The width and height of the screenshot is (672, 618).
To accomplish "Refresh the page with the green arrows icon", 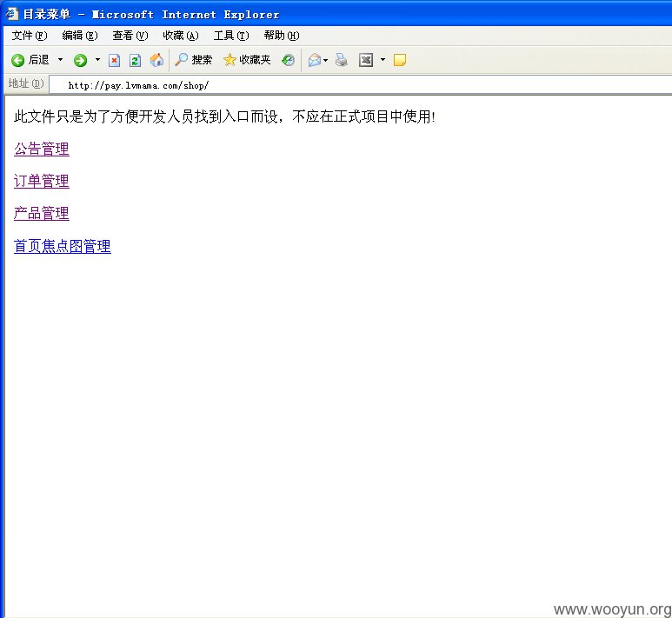I will 135,60.
